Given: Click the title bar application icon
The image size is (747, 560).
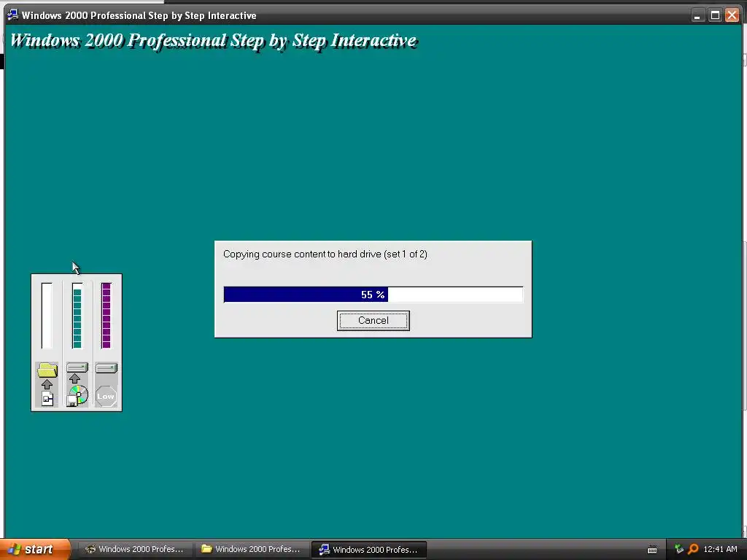Looking at the screenshot, I should pyautogui.click(x=13, y=15).
